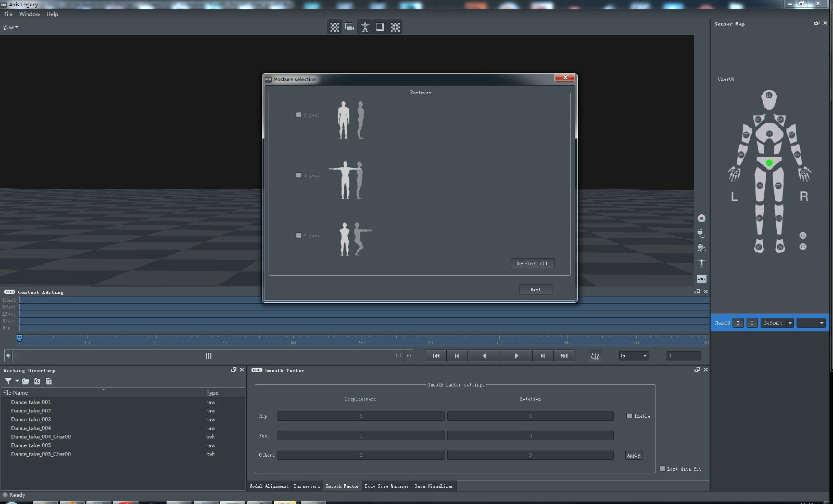This screenshot has width=833, height=504.
Task: Open the Window menu
Action: (x=30, y=14)
